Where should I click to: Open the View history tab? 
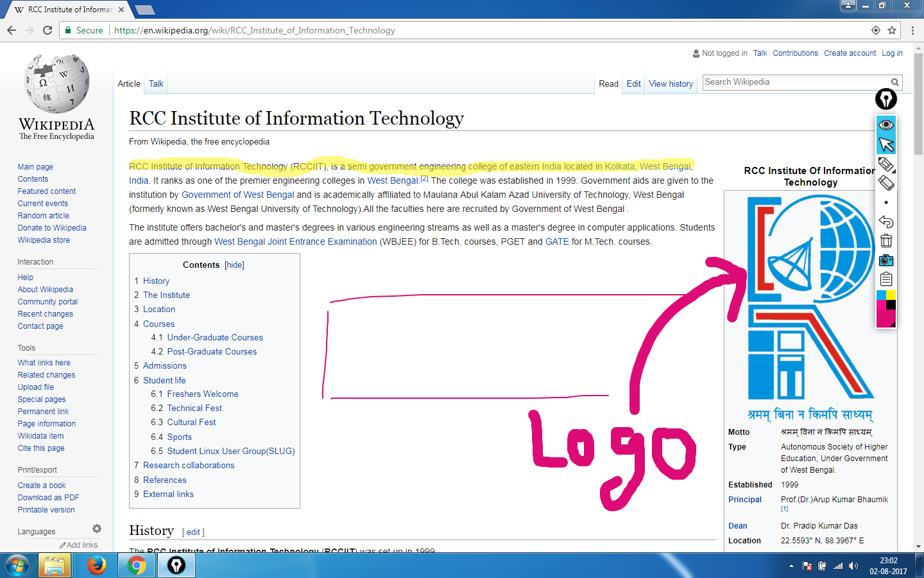671,84
